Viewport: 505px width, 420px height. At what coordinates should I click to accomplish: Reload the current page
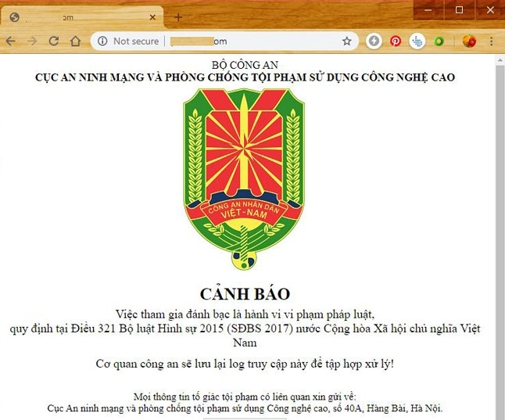(53, 41)
